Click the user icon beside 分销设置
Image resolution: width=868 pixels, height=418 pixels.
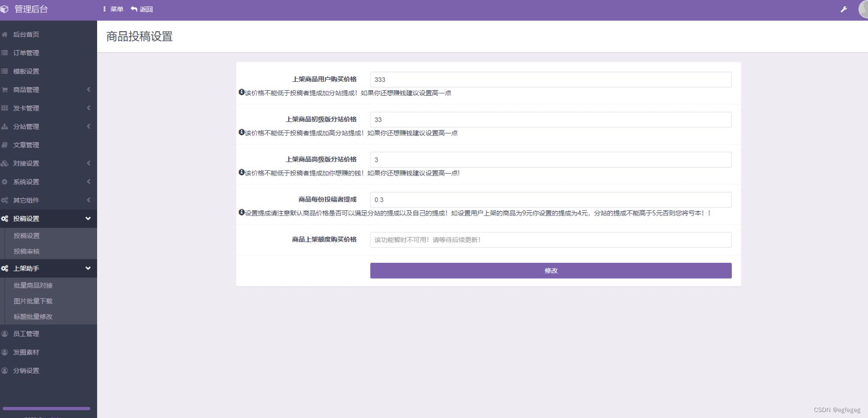tap(4, 370)
